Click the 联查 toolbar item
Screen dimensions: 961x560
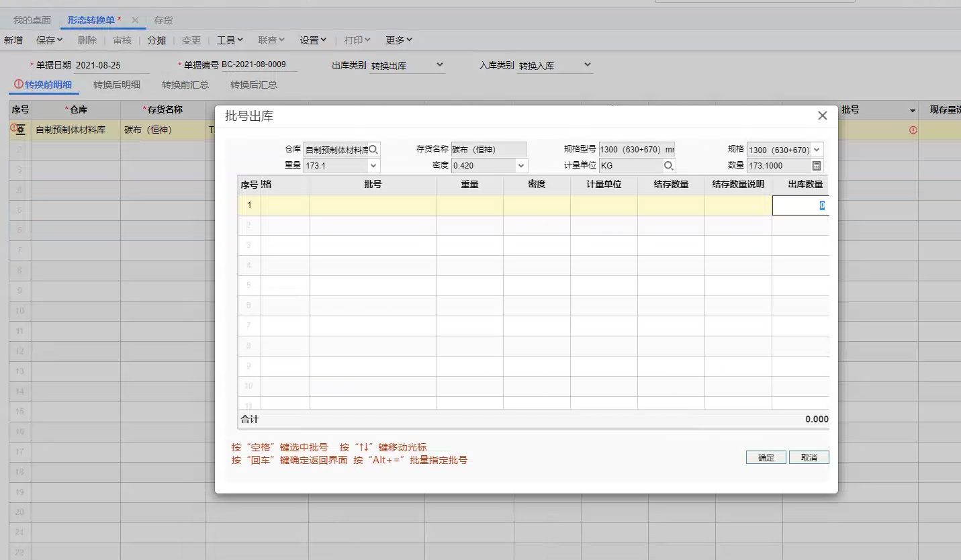pos(271,40)
